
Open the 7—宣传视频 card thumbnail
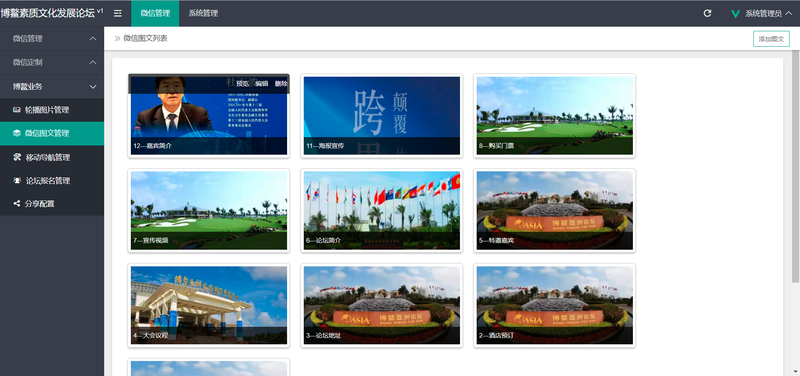click(x=209, y=210)
